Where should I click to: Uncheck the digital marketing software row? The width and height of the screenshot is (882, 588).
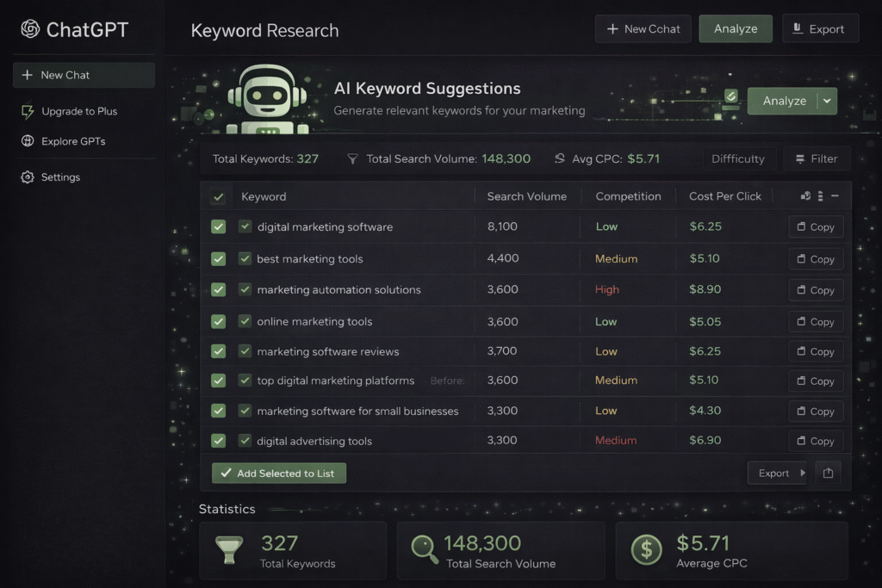tap(219, 226)
